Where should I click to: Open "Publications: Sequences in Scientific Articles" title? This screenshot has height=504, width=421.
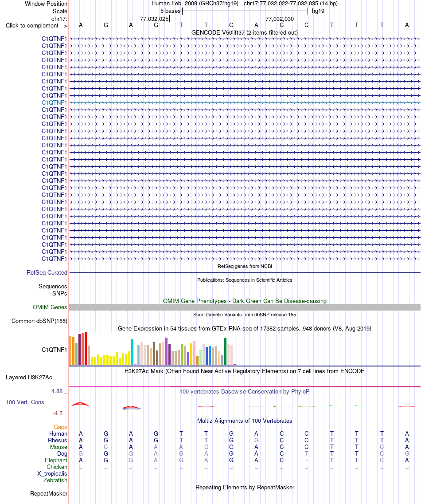[245, 280]
